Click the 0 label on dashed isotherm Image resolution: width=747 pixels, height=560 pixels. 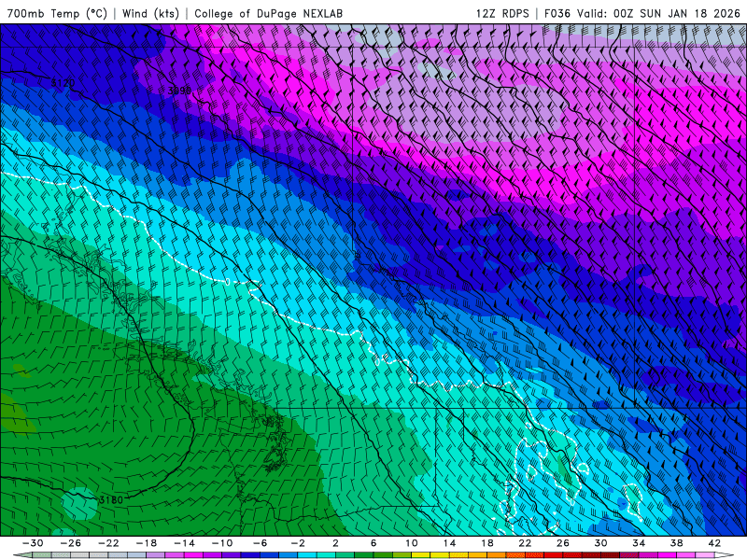click(228, 282)
